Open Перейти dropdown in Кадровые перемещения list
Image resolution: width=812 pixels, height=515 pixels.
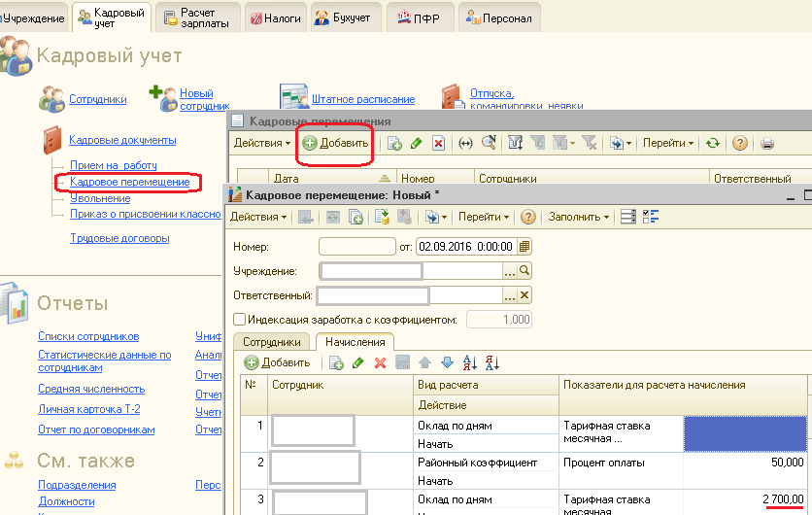point(667,143)
